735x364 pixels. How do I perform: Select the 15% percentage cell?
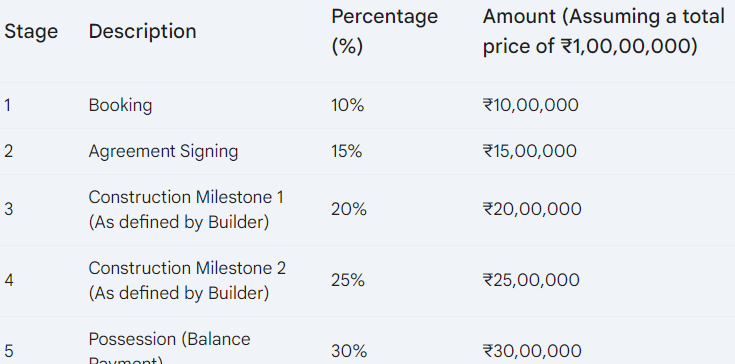click(x=346, y=151)
